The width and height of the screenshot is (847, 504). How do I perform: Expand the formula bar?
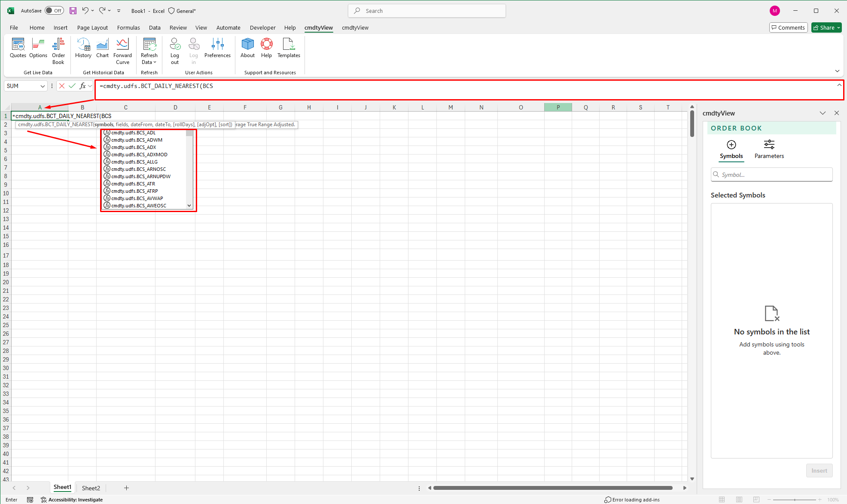tap(839, 85)
